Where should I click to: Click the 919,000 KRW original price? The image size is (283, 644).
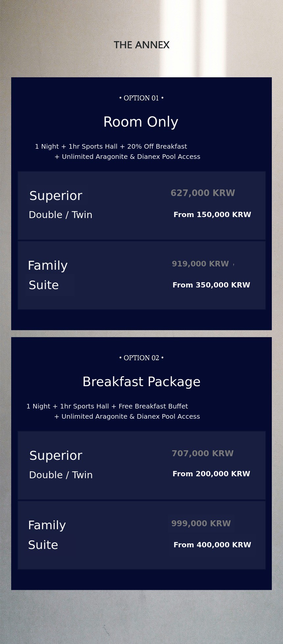pyautogui.click(x=200, y=264)
